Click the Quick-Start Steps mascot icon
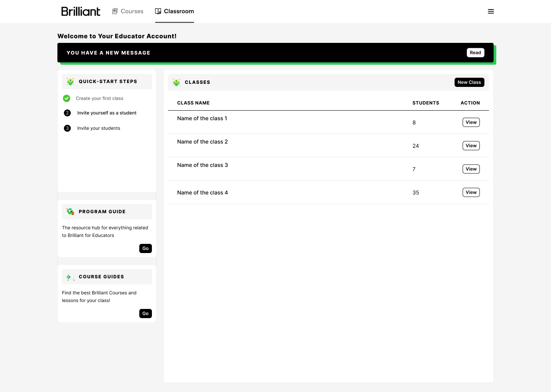The image size is (551, 392). point(70,82)
